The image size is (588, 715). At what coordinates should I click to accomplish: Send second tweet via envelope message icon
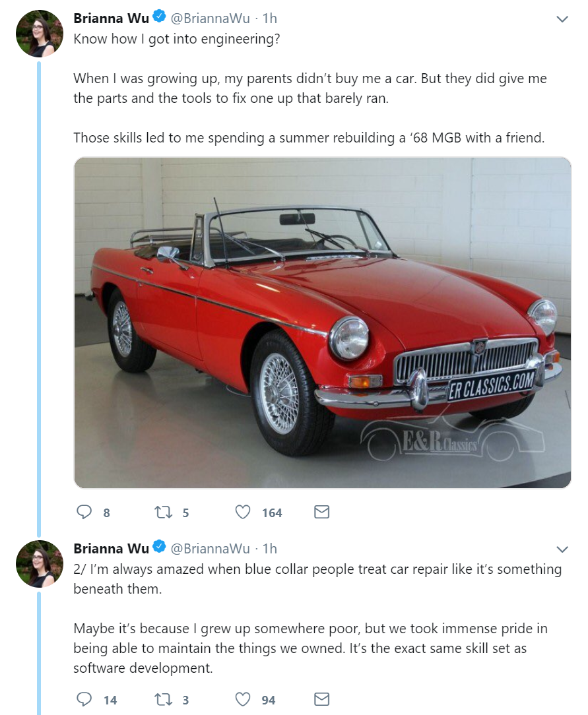[x=321, y=699]
